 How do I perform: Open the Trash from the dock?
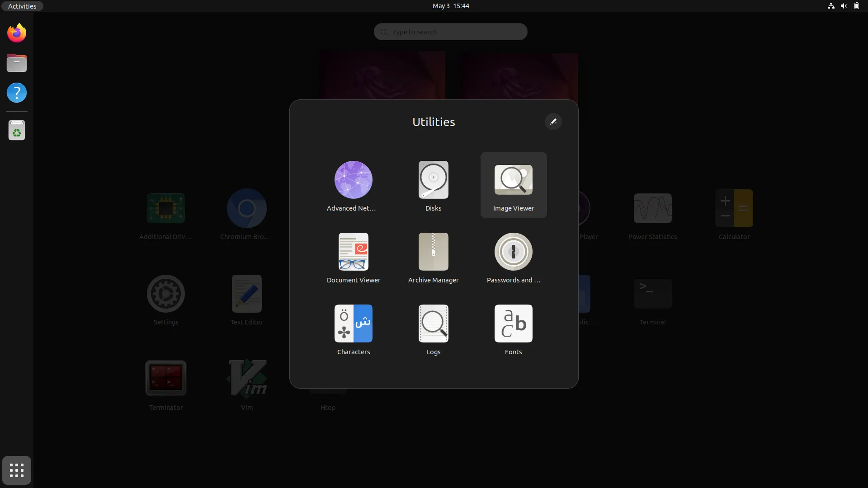coord(17,130)
